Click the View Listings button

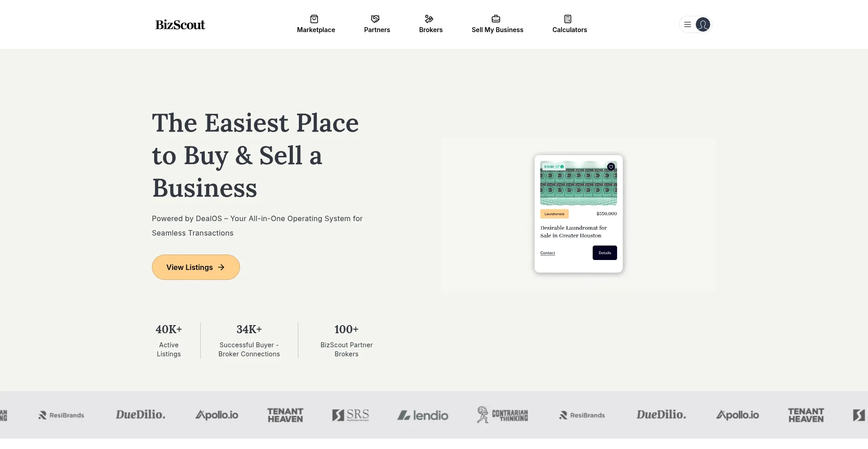(196, 267)
